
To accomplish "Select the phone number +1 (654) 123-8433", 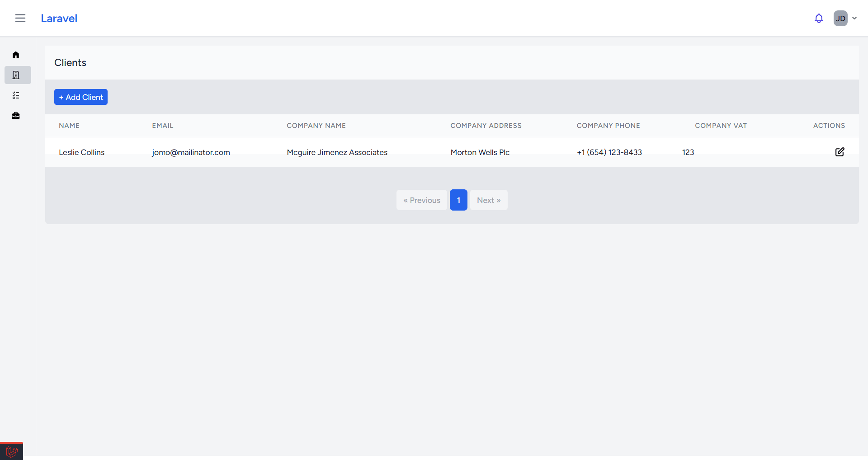I will pyautogui.click(x=609, y=152).
